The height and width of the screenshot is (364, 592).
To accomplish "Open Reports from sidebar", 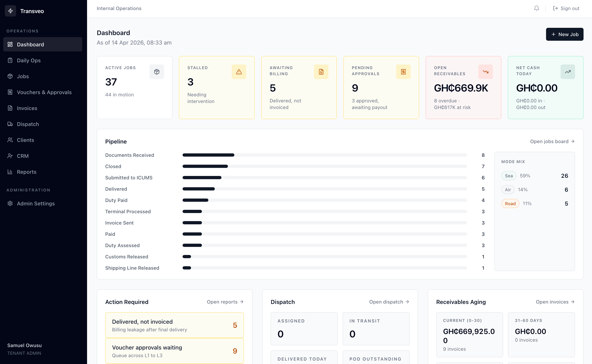I will (x=43, y=172).
